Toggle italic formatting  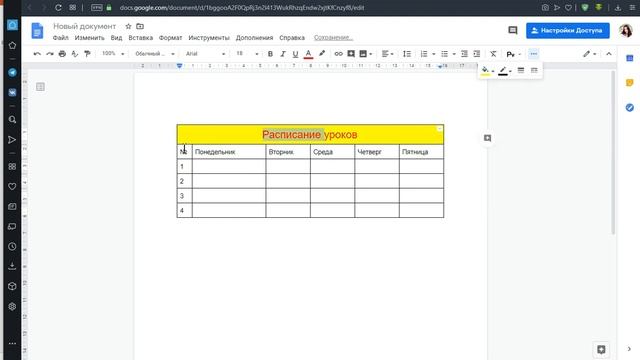tap(282, 54)
